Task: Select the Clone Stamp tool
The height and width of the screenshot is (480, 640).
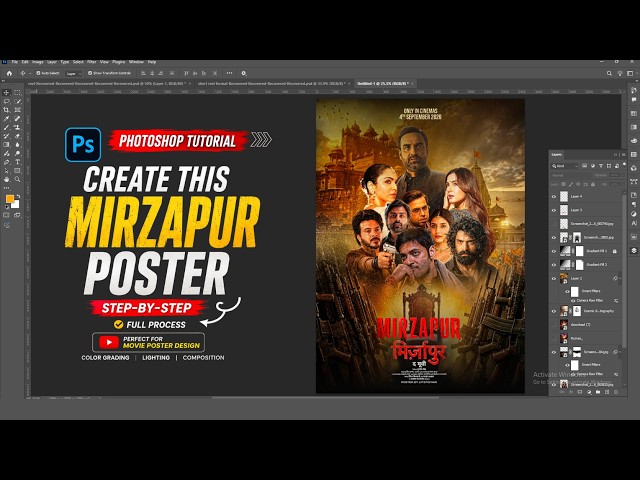Action: pyautogui.click(x=18, y=127)
